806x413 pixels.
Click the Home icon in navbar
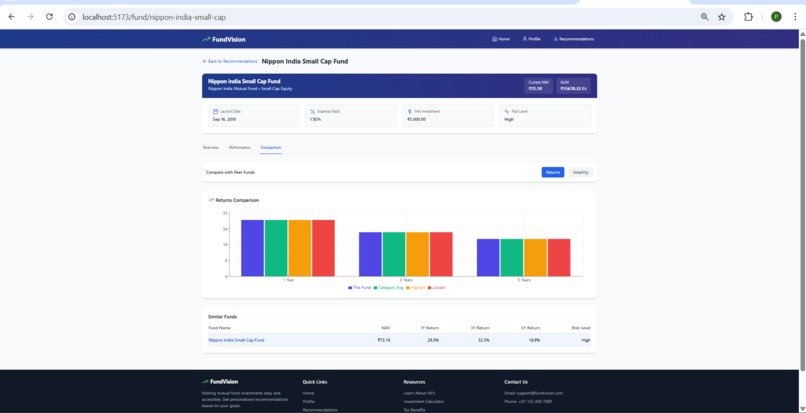click(x=494, y=39)
